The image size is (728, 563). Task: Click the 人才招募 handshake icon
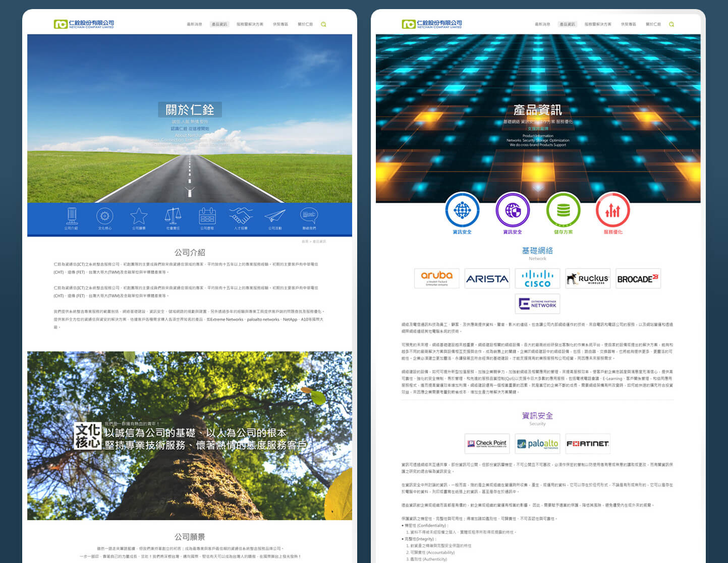pyautogui.click(x=241, y=216)
